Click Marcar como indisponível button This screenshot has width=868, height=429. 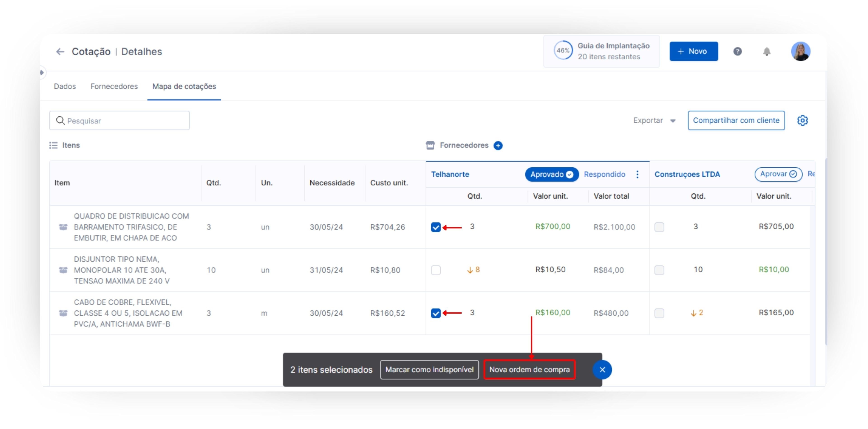coord(429,370)
